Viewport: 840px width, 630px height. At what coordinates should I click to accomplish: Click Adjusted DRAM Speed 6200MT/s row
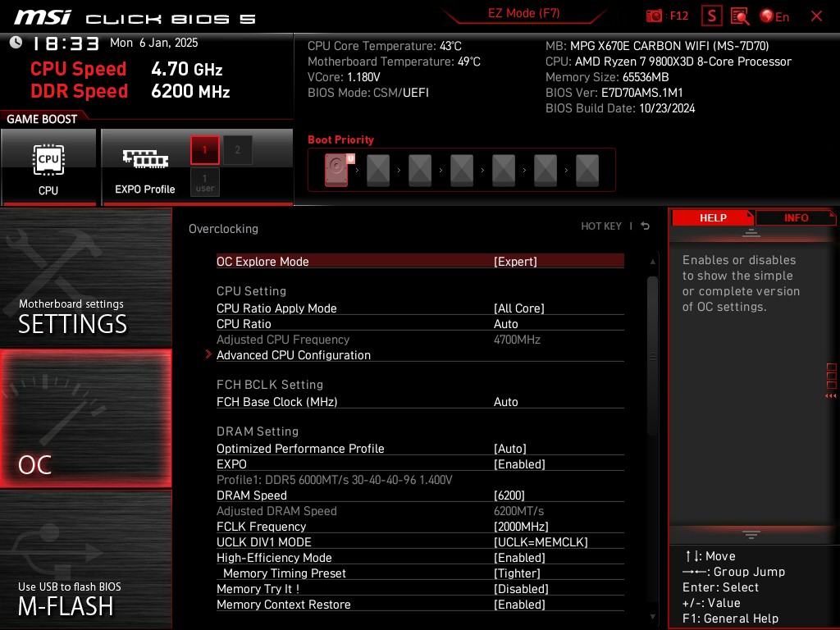[420, 510]
